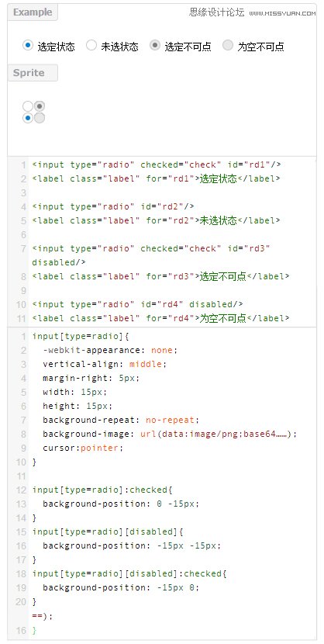Click the label line for rd2

(x=157, y=220)
